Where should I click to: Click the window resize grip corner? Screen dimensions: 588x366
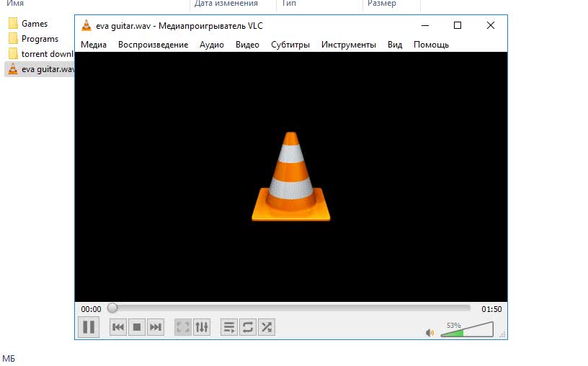pos(503,334)
